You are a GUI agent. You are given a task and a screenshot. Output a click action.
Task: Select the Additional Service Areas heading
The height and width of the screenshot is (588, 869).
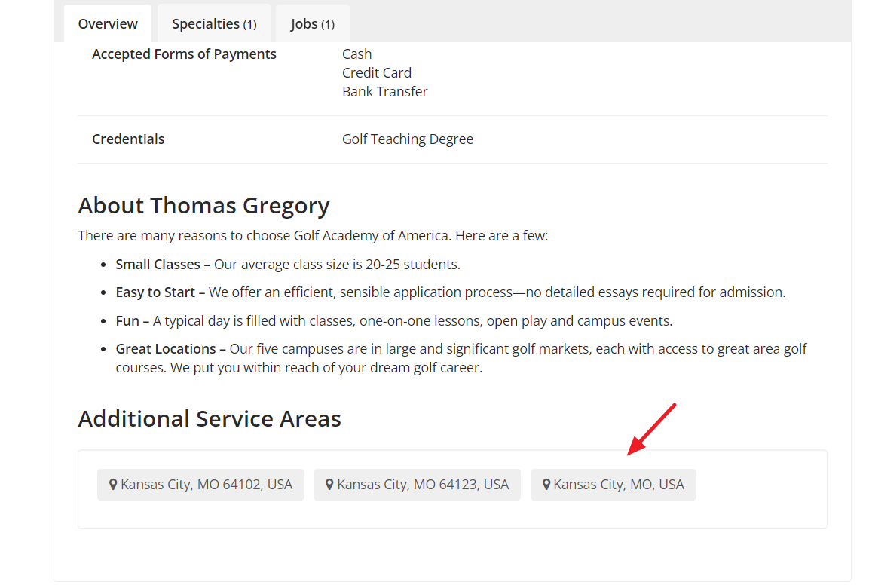[x=210, y=418]
